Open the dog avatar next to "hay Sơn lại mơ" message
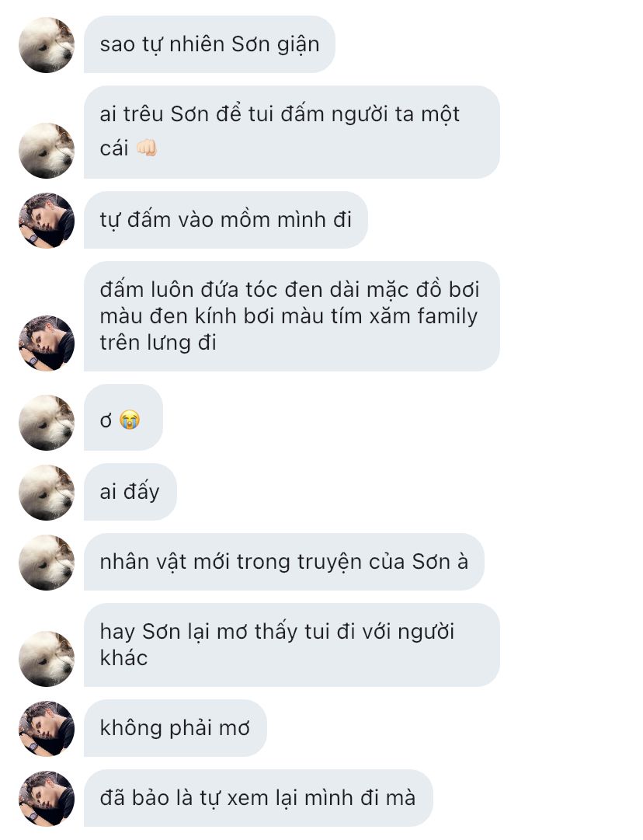 [47, 658]
